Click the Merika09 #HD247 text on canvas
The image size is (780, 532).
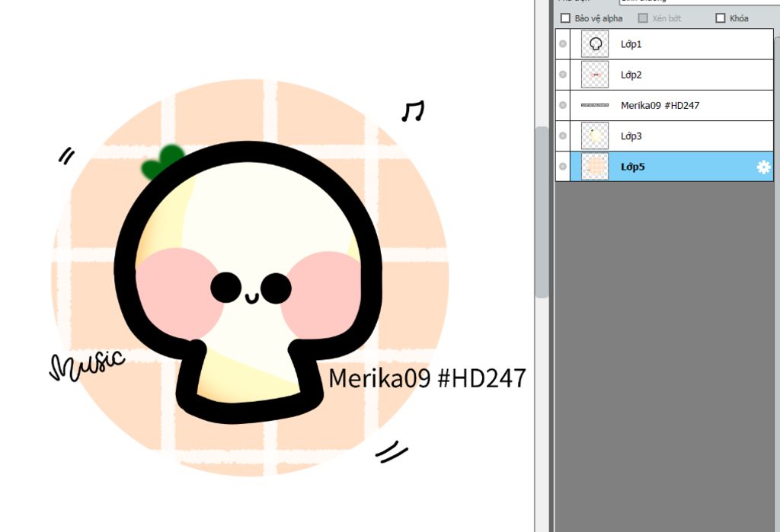coord(427,378)
